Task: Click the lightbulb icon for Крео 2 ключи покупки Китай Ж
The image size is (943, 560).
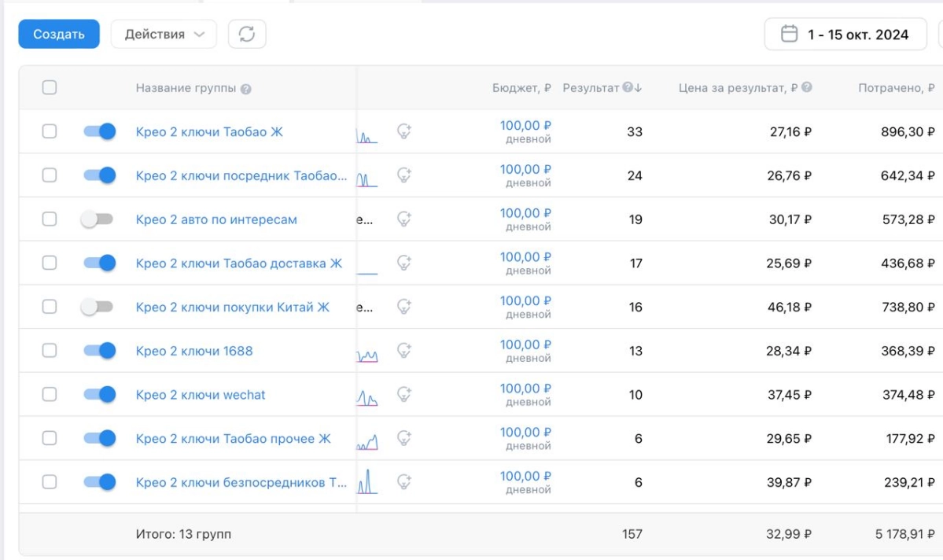Action: click(404, 307)
